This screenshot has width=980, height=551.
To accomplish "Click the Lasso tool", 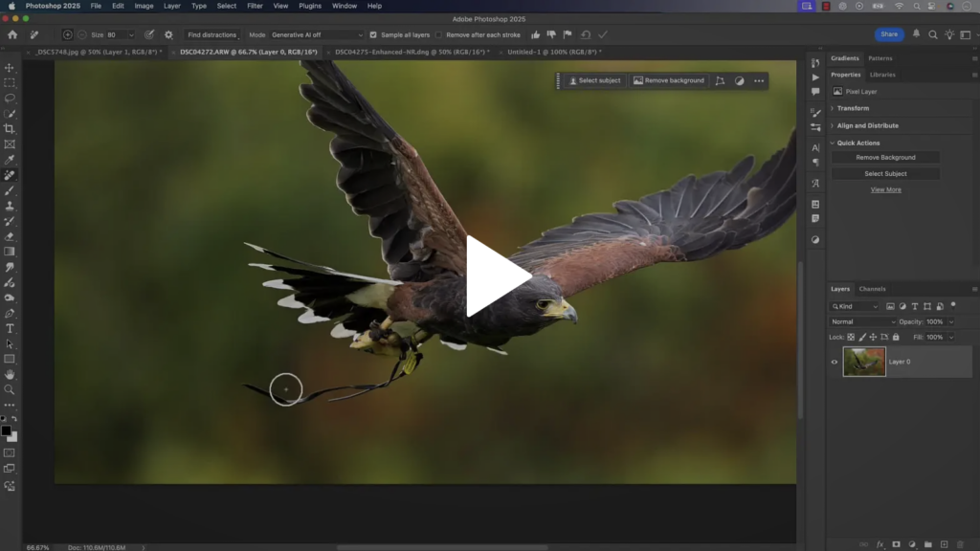I will 10,99.
